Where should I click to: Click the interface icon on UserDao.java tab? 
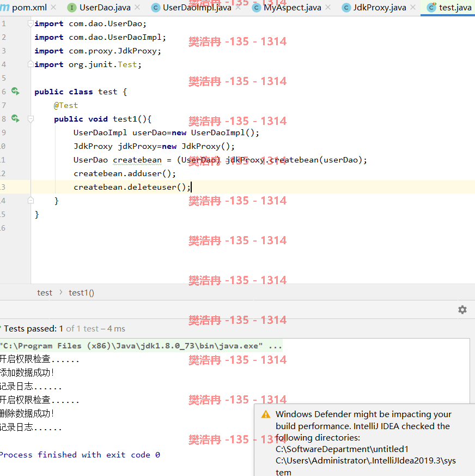pos(72,8)
